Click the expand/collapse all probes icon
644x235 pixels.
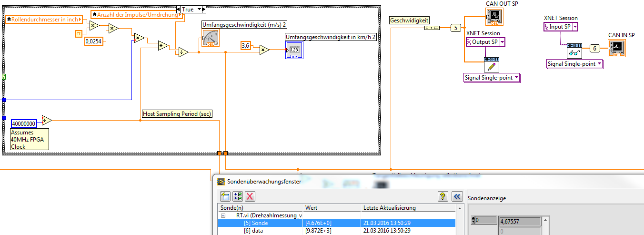pyautogui.click(x=238, y=196)
